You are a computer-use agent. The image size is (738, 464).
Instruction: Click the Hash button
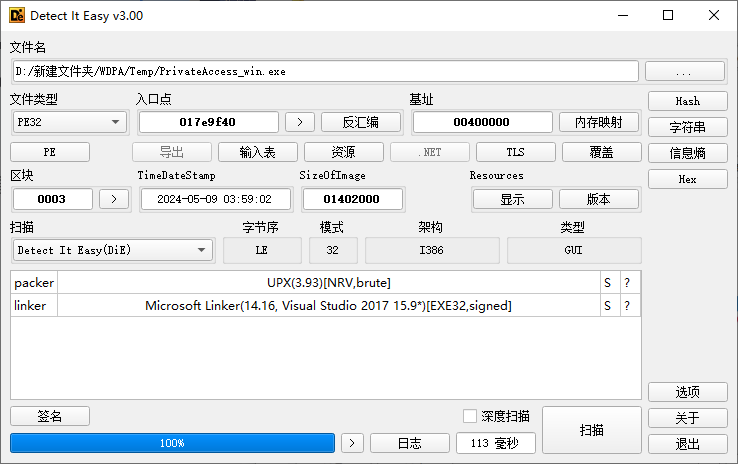coord(688,101)
